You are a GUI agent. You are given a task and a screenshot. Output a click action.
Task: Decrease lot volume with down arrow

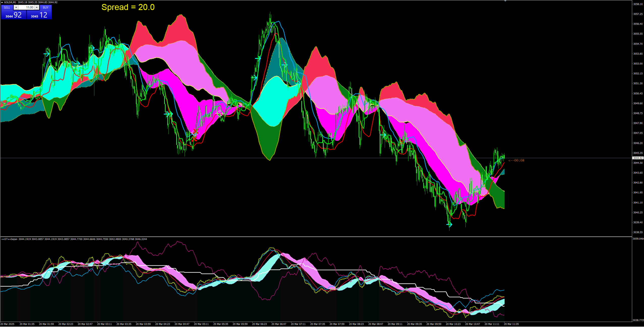(x=16, y=8)
